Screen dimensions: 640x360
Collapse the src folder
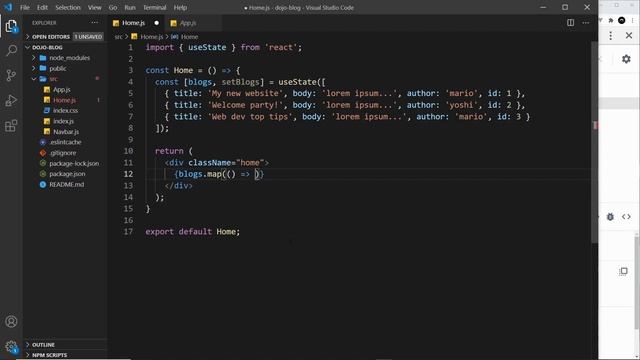(x=53, y=79)
